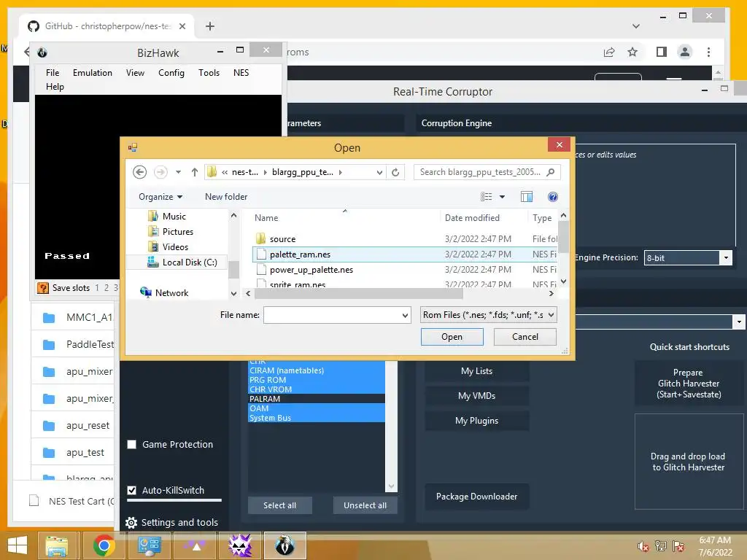Image resolution: width=747 pixels, height=560 pixels.
Task: Open the File name combo box dropdown
Action: click(405, 315)
